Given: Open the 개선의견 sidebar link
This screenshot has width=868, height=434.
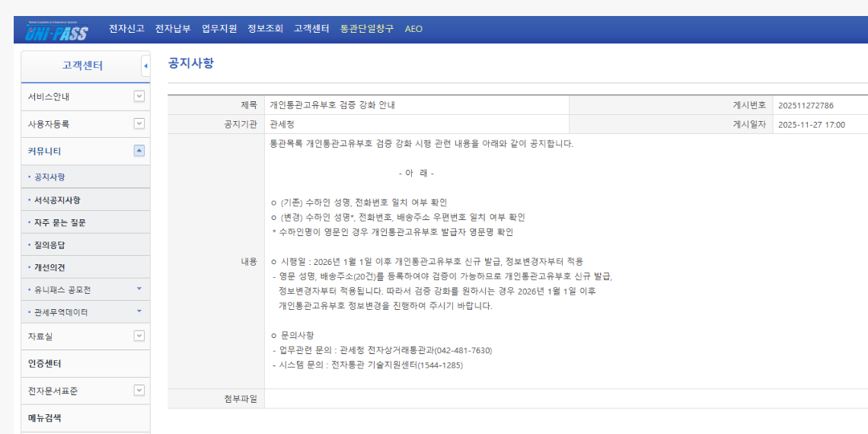Looking at the screenshot, I should pyautogui.click(x=49, y=267).
